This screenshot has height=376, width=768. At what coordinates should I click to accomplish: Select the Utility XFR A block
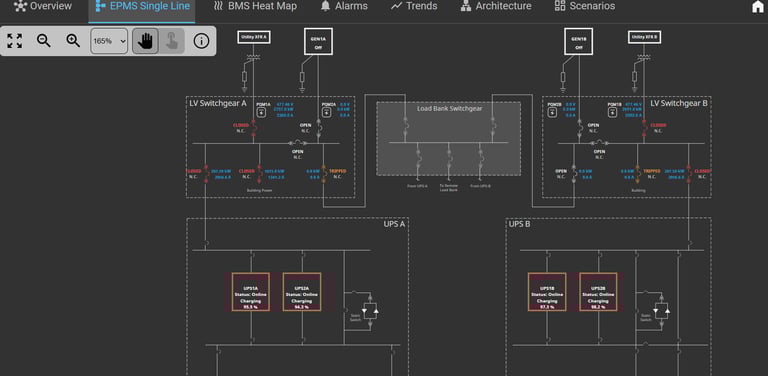click(x=254, y=37)
